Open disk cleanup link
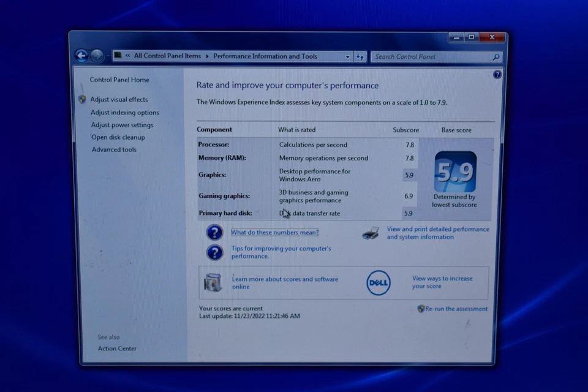The image size is (588, 392). point(118,137)
